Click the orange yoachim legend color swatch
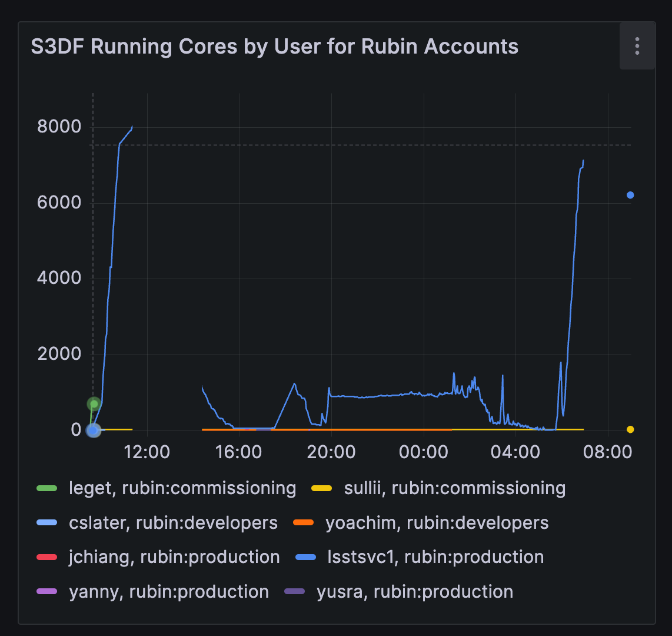Viewport: 672px width, 636px height. 304,522
